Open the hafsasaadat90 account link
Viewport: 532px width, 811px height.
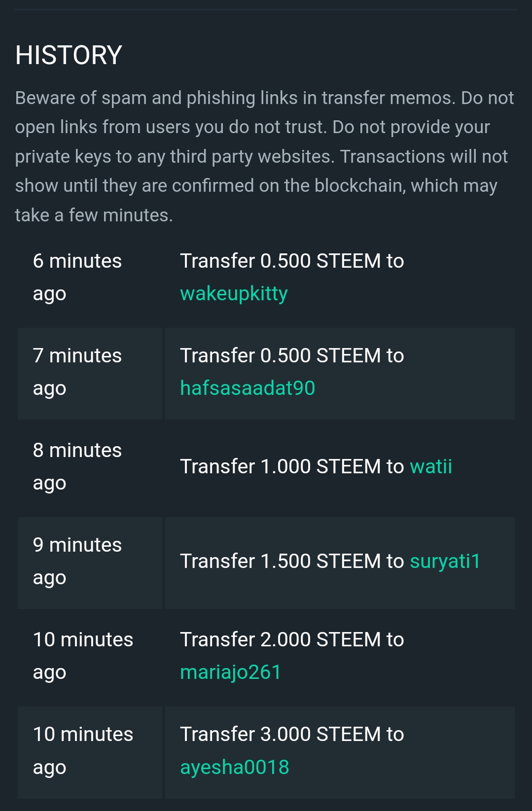(x=248, y=388)
